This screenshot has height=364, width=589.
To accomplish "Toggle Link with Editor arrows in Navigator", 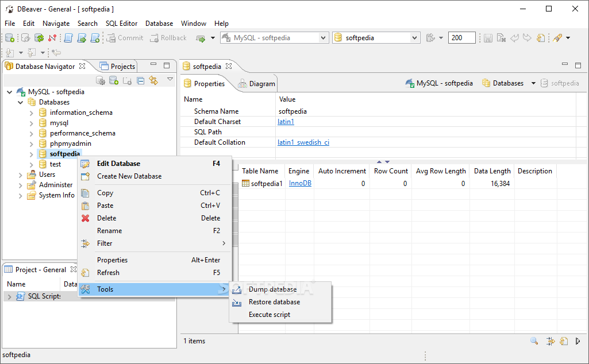I will [x=153, y=80].
